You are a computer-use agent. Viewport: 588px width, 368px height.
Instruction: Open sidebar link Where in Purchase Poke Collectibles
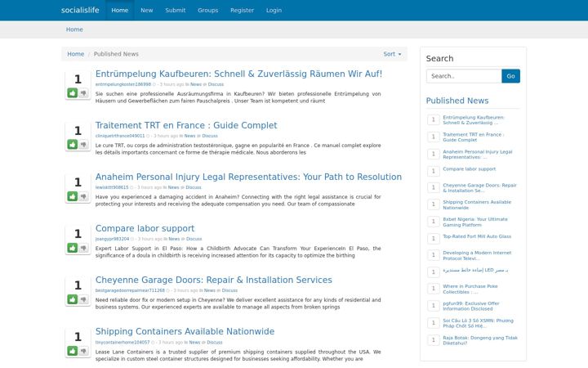(x=470, y=289)
